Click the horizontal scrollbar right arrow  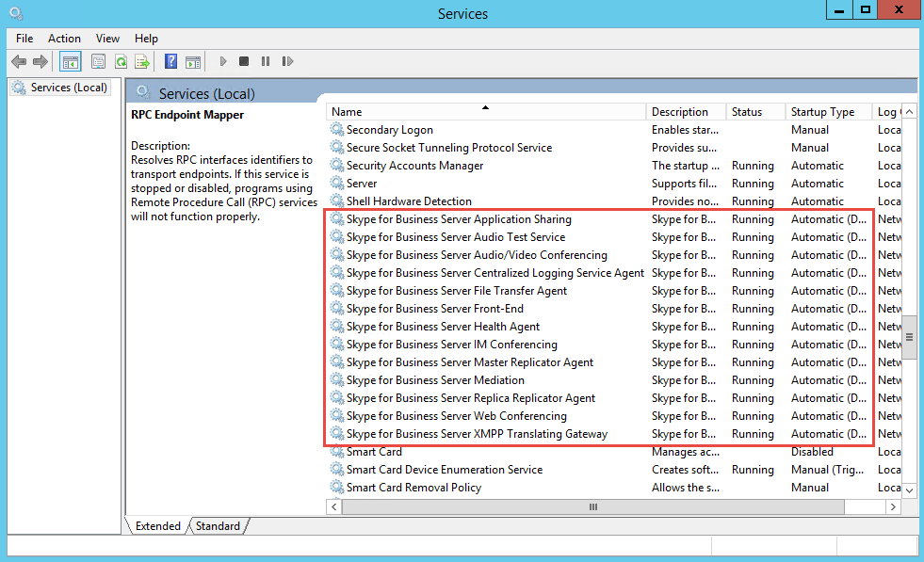tap(893, 506)
